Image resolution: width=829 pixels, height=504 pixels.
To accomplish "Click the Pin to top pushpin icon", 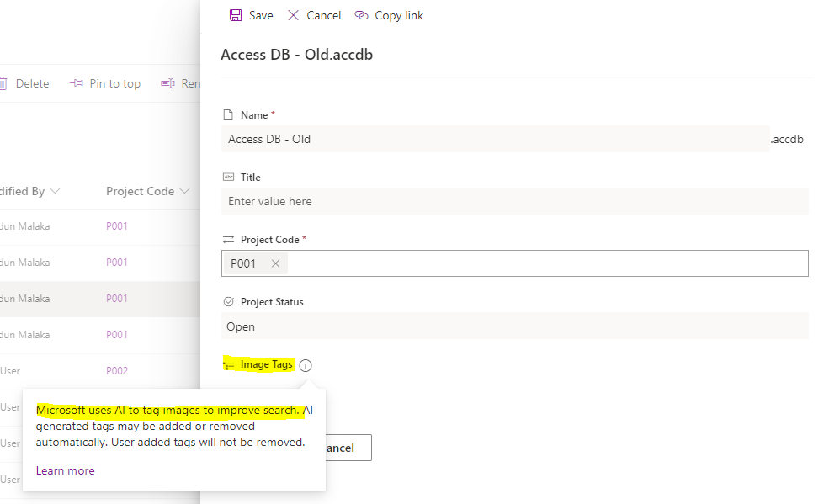I will click(x=77, y=82).
